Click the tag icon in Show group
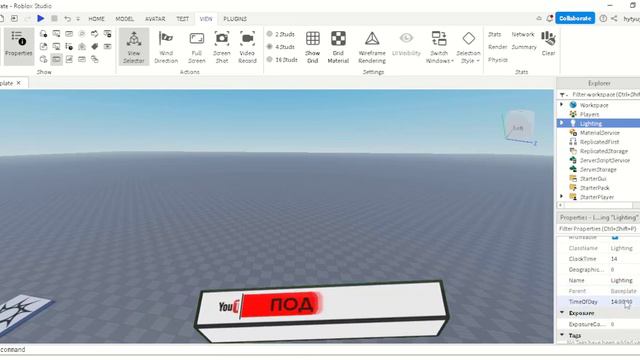Image resolution: width=640 pixels, height=360 pixels. [x=95, y=47]
